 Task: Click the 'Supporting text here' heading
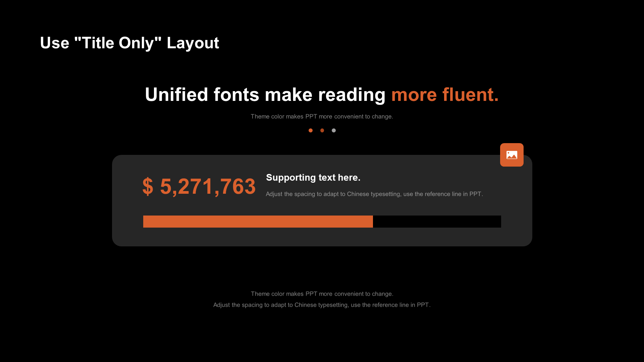point(313,178)
